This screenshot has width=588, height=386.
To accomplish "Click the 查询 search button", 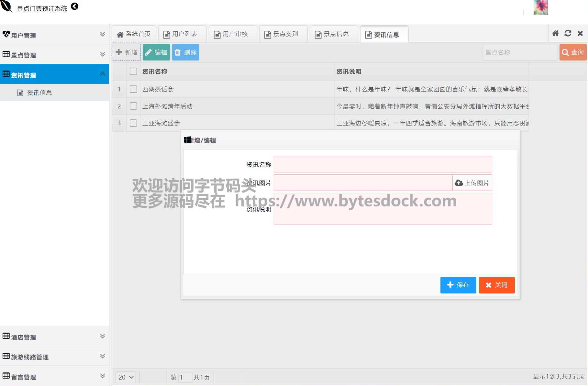I will (x=573, y=52).
